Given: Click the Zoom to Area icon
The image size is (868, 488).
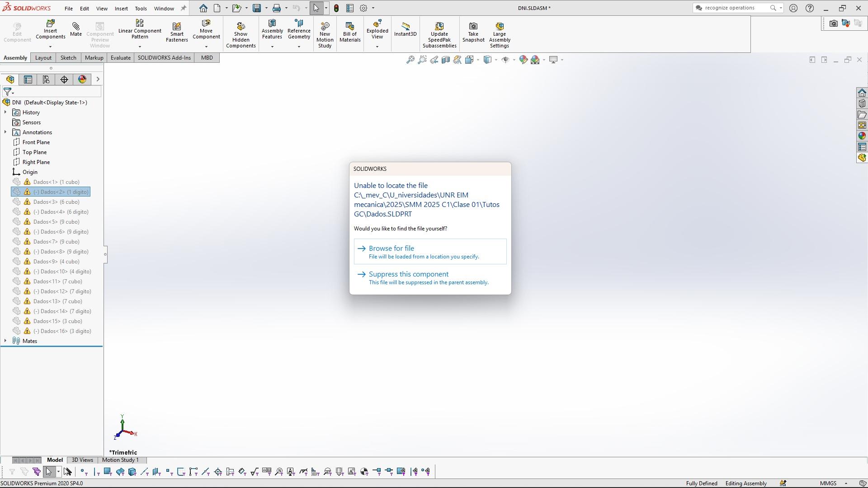Looking at the screenshot, I should coord(422,60).
